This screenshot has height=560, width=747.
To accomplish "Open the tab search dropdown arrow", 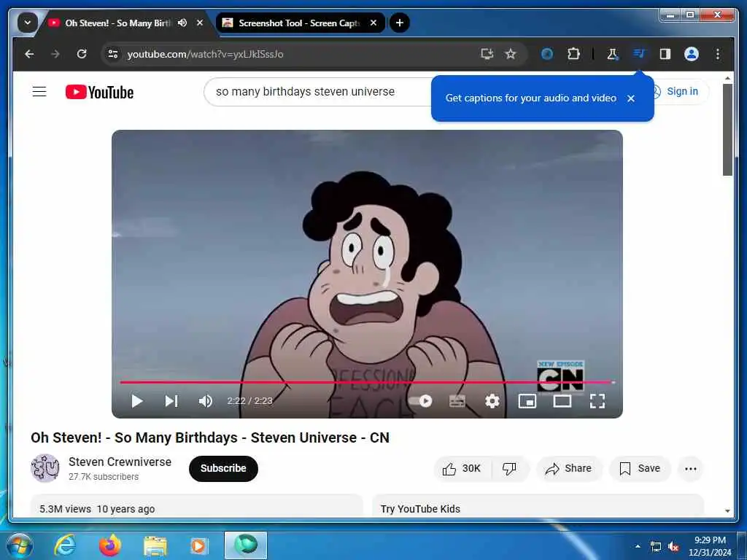I will tap(27, 23).
